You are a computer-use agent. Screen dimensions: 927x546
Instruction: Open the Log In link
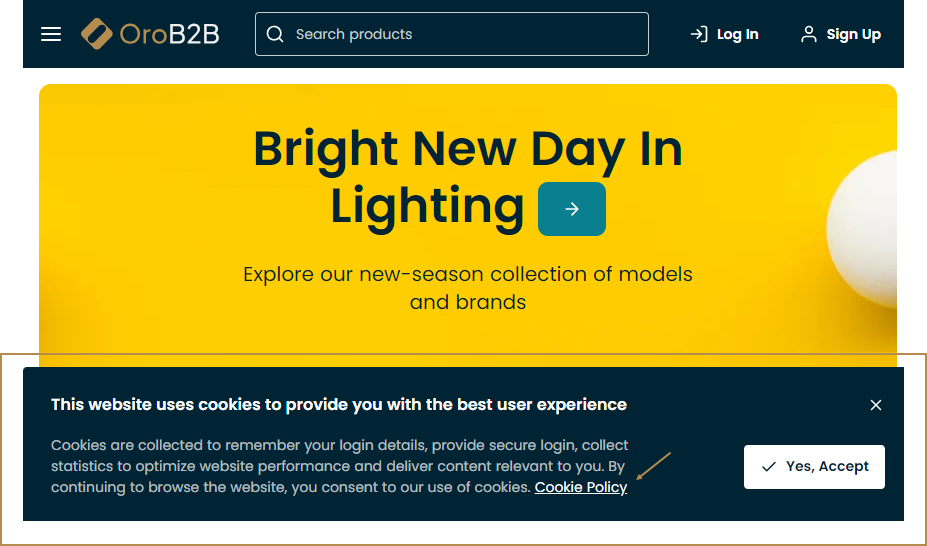click(738, 34)
